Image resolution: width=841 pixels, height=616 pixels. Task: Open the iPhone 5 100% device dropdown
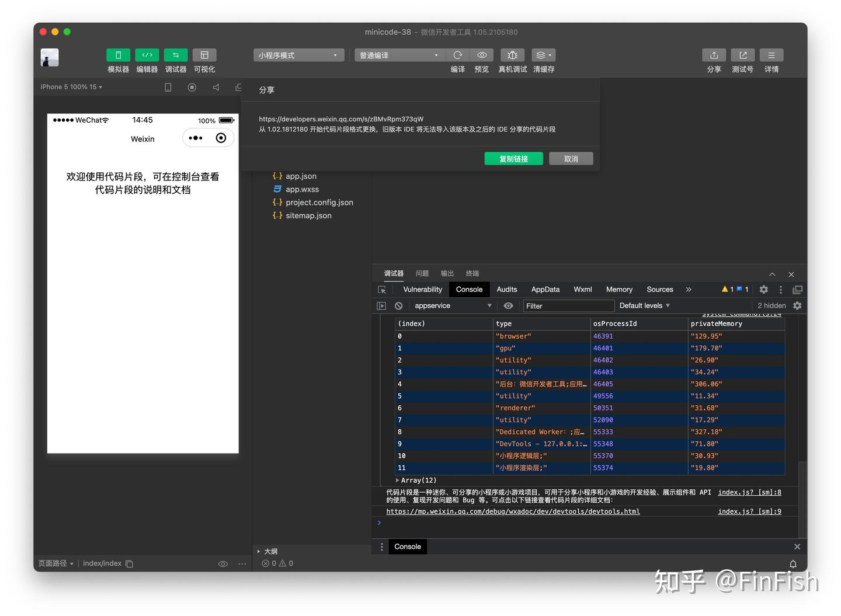(71, 87)
